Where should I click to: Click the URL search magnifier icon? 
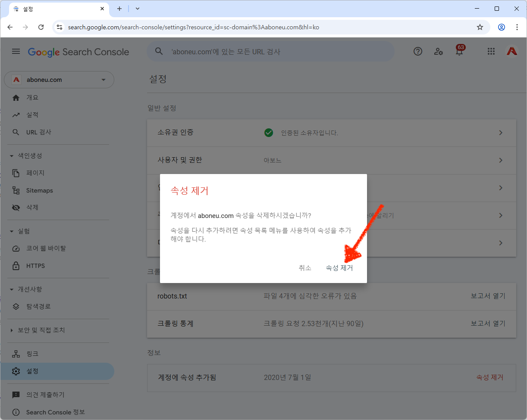click(x=159, y=52)
